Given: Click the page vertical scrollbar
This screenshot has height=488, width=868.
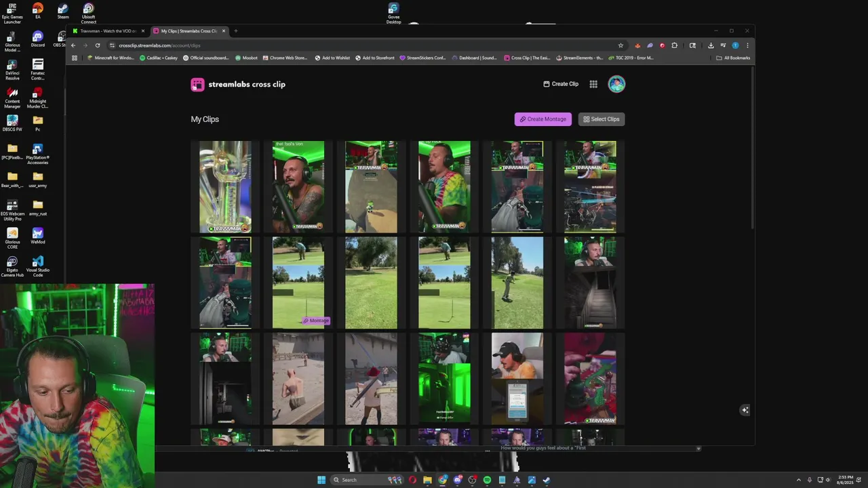Looking at the screenshot, I should pyautogui.click(x=753, y=149).
